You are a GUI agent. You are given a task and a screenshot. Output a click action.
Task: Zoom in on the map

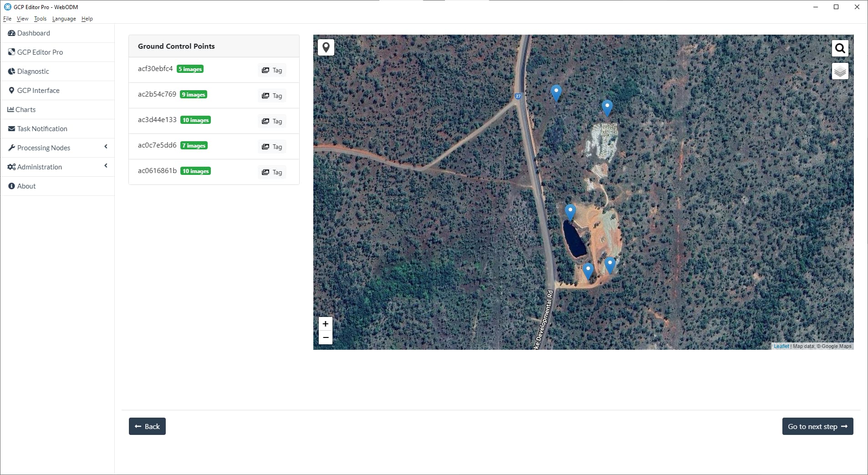pyautogui.click(x=325, y=324)
